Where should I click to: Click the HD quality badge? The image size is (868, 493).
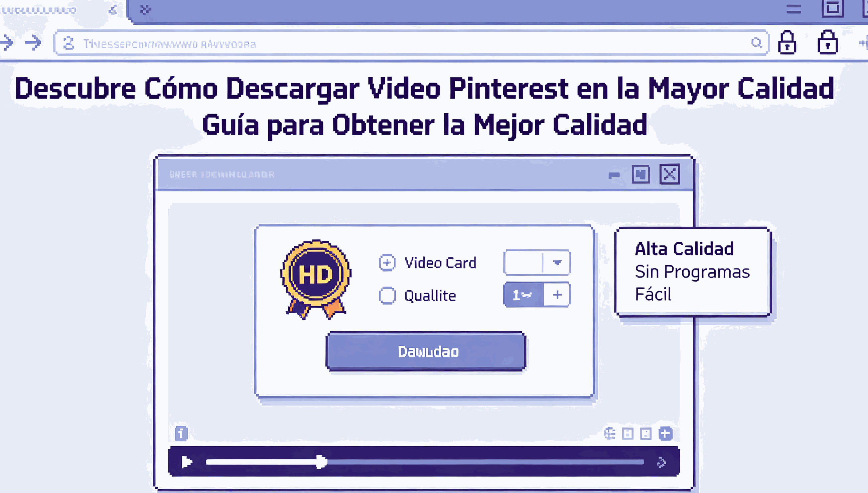[x=316, y=279]
